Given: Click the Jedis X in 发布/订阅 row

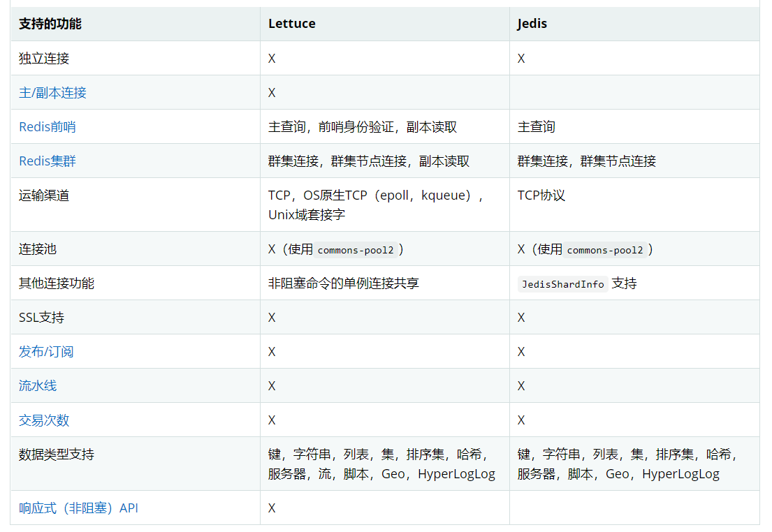Looking at the screenshot, I should pos(521,352).
